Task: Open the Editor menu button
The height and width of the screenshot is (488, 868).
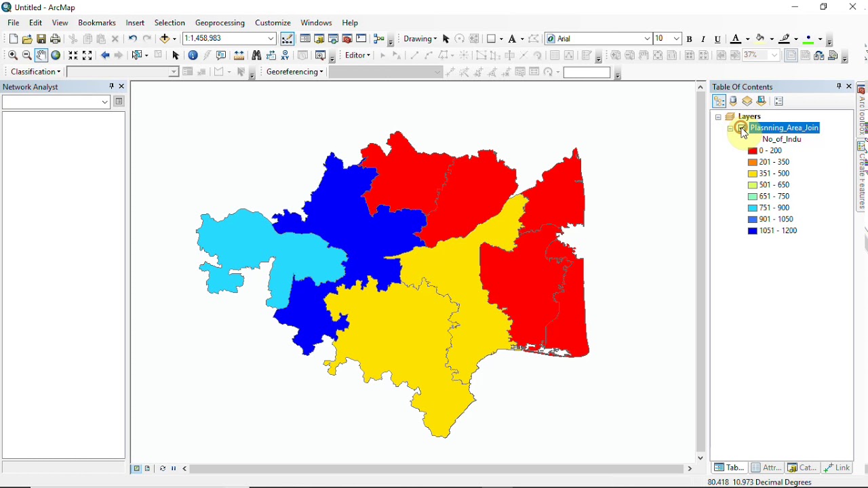Action: tap(357, 56)
